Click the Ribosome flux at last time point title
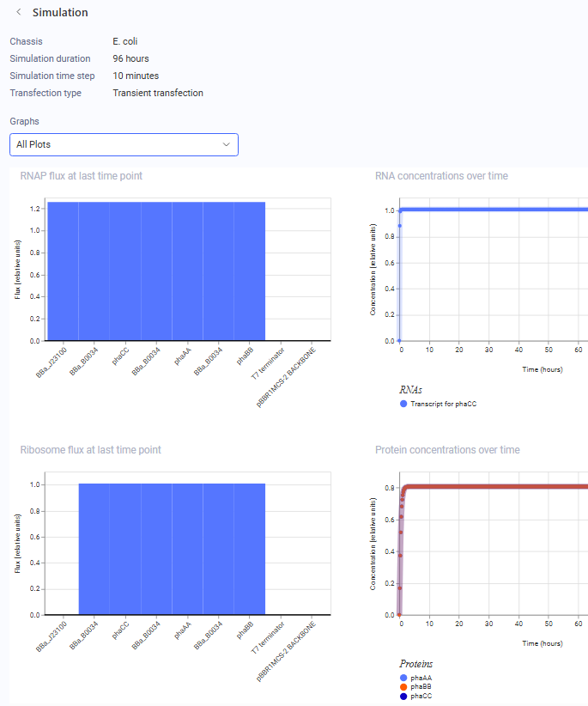The width and height of the screenshot is (588, 706). click(90, 450)
